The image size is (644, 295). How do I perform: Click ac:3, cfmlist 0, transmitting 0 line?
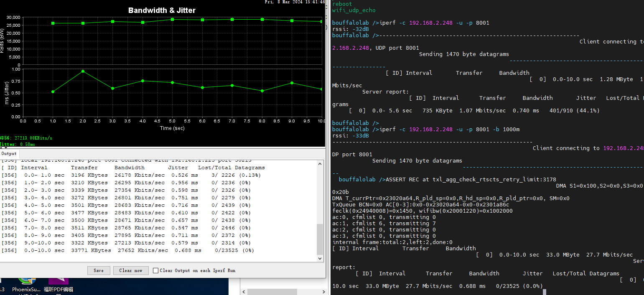(x=384, y=236)
